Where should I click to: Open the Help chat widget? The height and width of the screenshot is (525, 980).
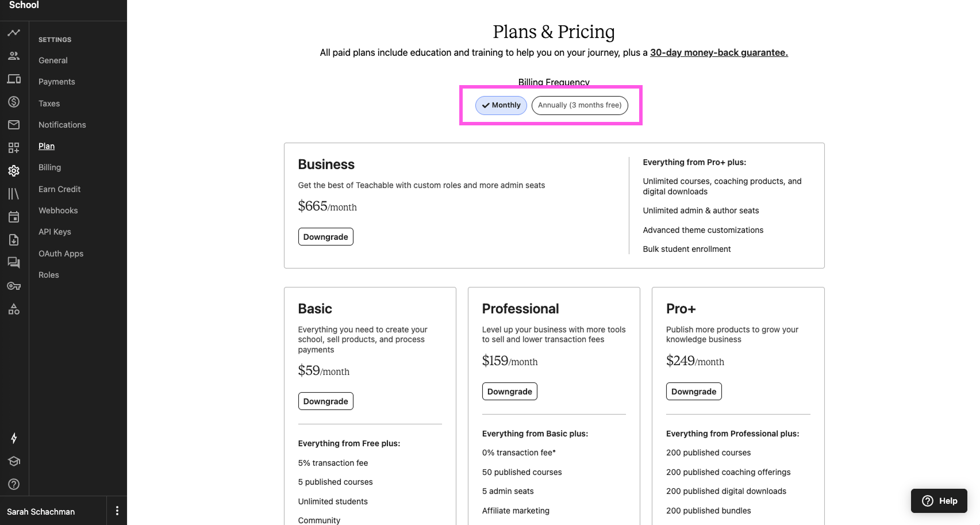939,501
